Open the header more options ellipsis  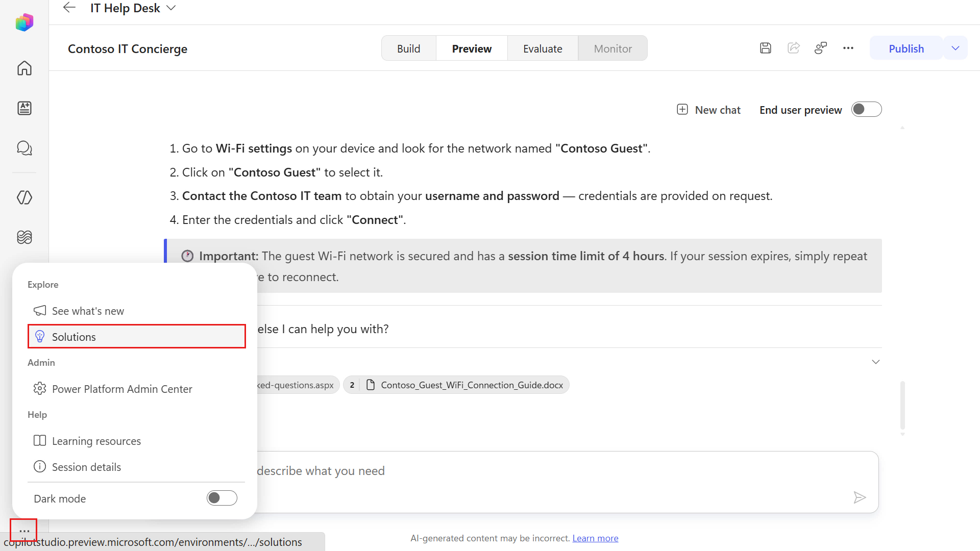(848, 48)
